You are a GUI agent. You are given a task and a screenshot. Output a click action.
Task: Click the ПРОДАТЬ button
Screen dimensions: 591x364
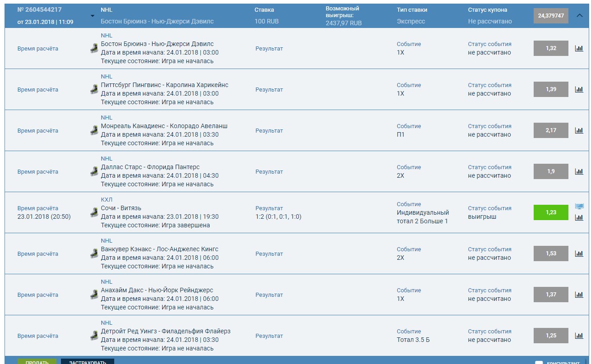click(x=37, y=361)
